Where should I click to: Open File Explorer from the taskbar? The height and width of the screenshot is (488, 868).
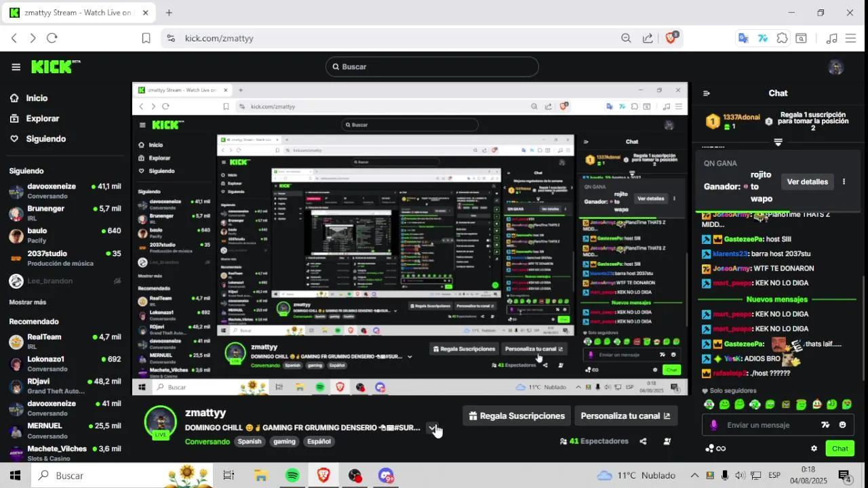[x=261, y=476]
